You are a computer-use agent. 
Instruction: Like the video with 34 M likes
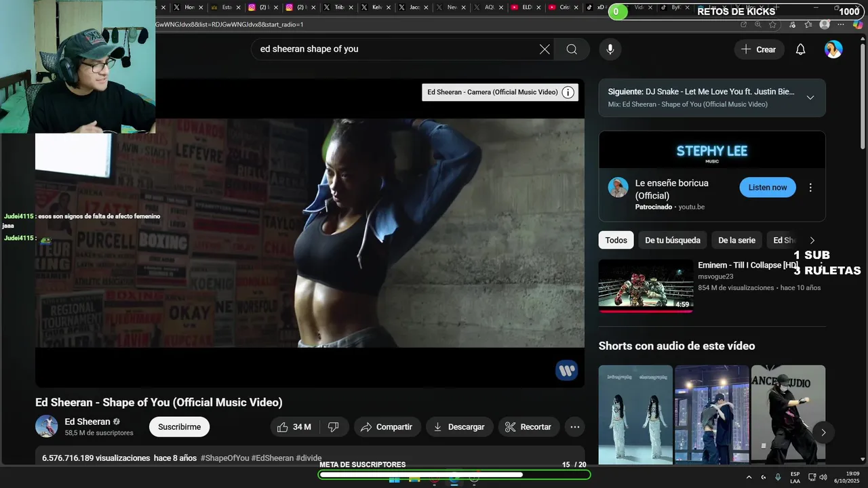pyautogui.click(x=294, y=427)
